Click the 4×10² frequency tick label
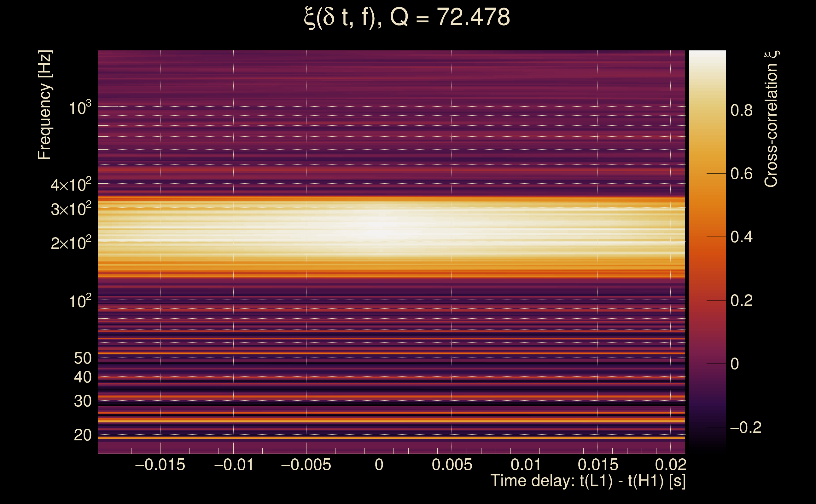 tap(71, 185)
